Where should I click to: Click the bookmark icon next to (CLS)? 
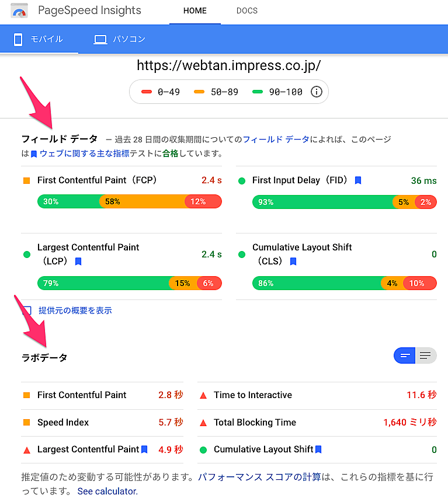(x=293, y=262)
